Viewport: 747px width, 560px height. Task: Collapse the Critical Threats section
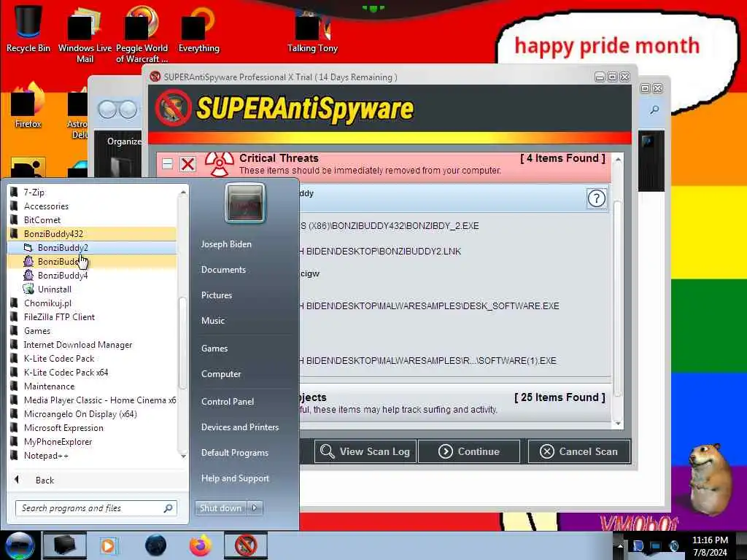click(167, 164)
